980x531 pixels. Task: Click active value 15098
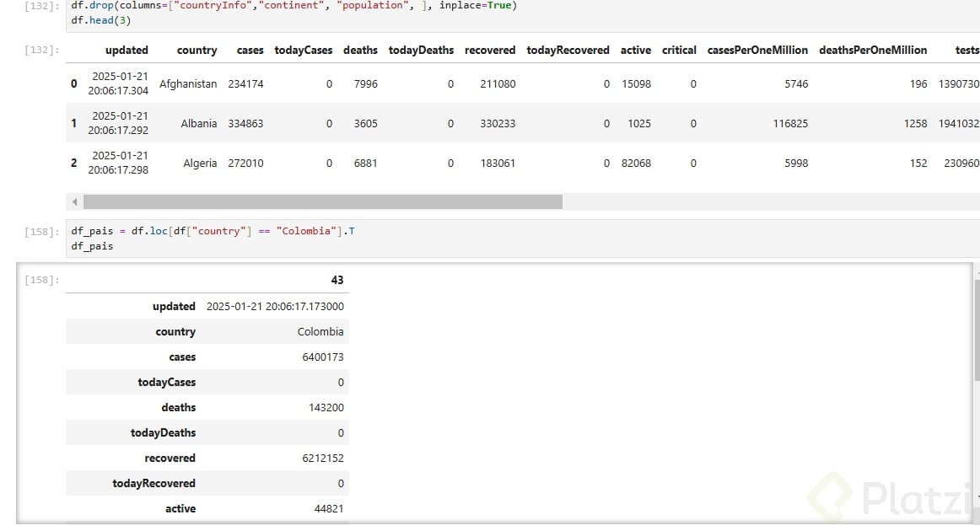point(636,83)
